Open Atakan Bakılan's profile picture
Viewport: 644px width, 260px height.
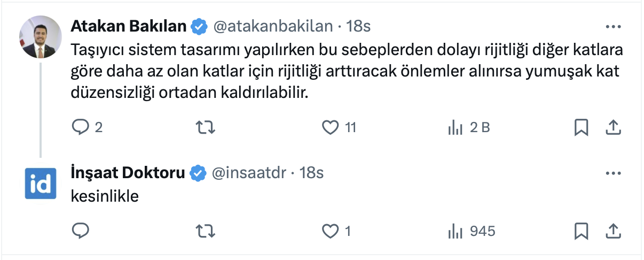[x=41, y=37]
